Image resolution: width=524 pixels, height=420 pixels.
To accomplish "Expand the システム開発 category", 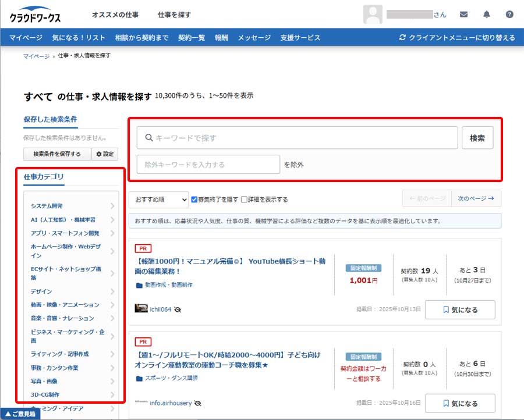I will point(71,206).
